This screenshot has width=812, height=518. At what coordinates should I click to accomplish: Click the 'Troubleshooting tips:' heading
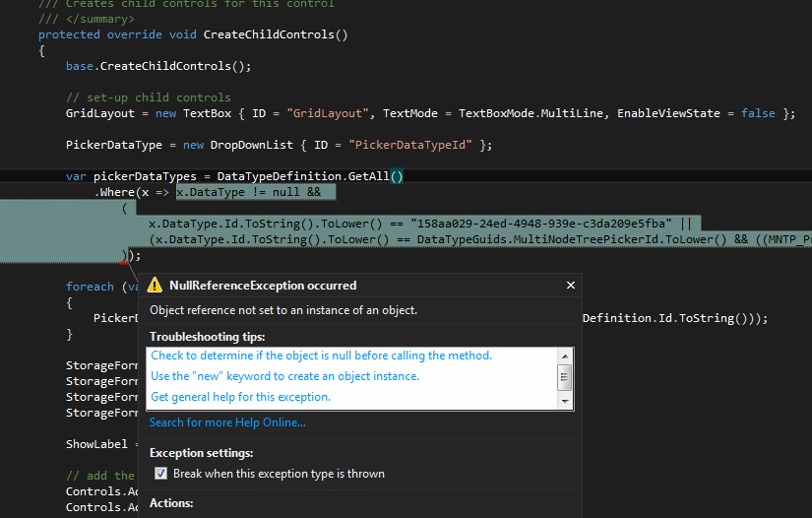(207, 337)
